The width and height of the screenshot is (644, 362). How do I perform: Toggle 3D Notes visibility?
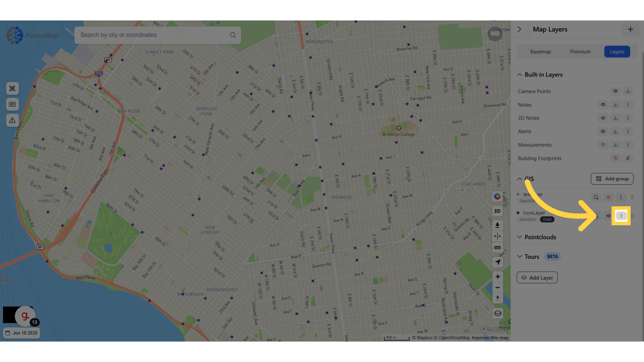coord(603,118)
